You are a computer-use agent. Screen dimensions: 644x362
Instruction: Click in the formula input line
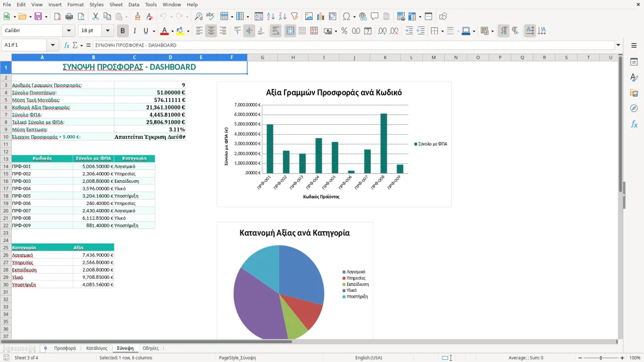pos(354,45)
